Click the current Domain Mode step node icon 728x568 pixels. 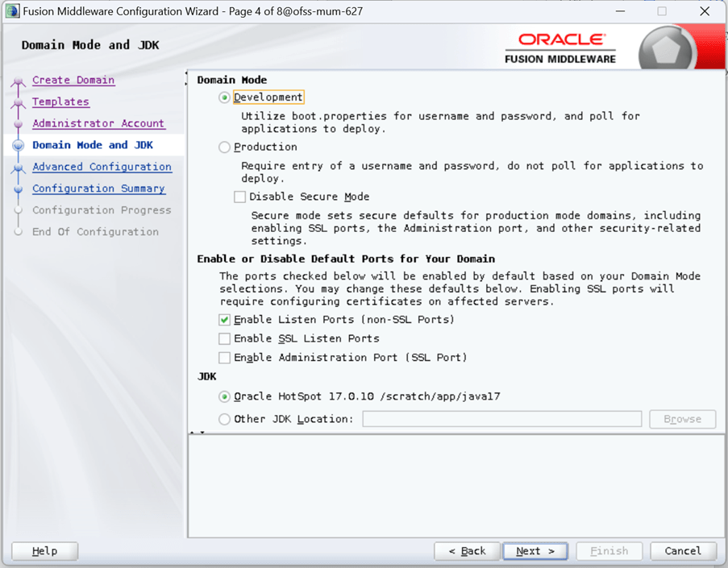(x=19, y=146)
